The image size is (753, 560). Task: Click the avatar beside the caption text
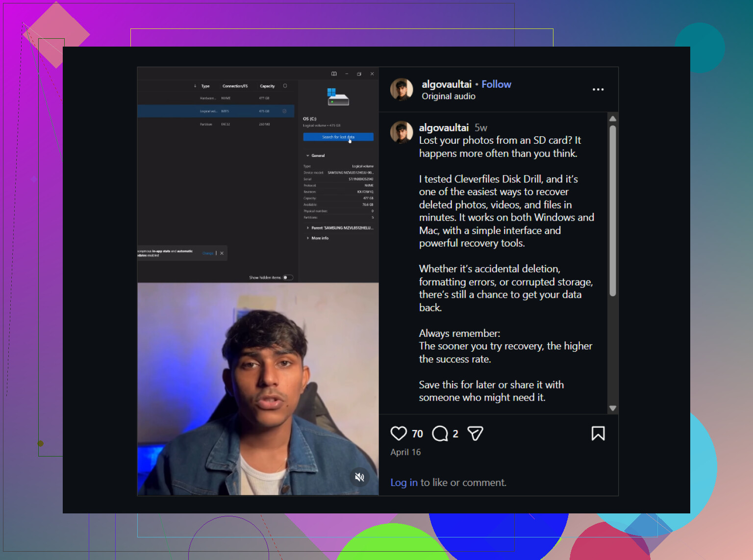pyautogui.click(x=402, y=132)
